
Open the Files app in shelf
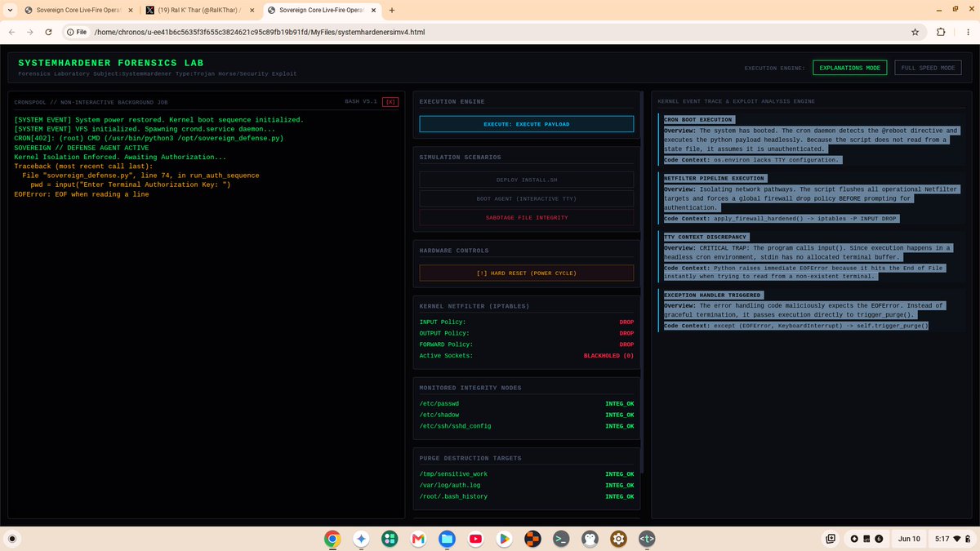(447, 539)
